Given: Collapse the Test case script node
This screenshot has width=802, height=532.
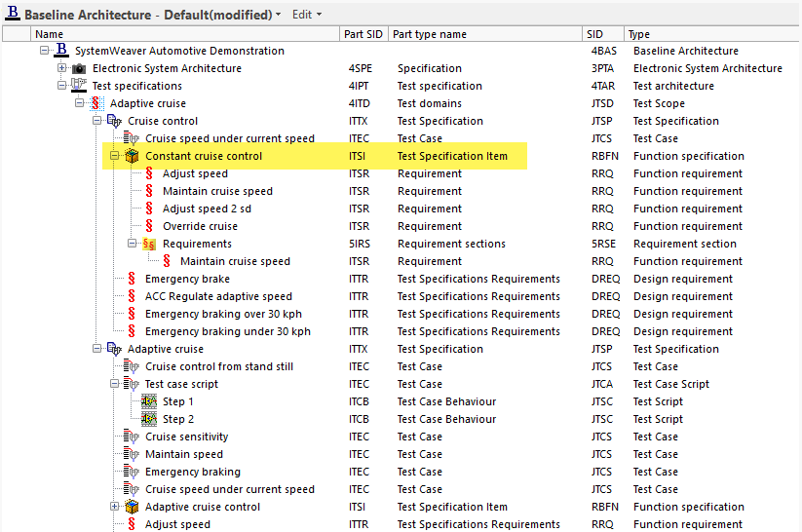Looking at the screenshot, I should 115,383.
